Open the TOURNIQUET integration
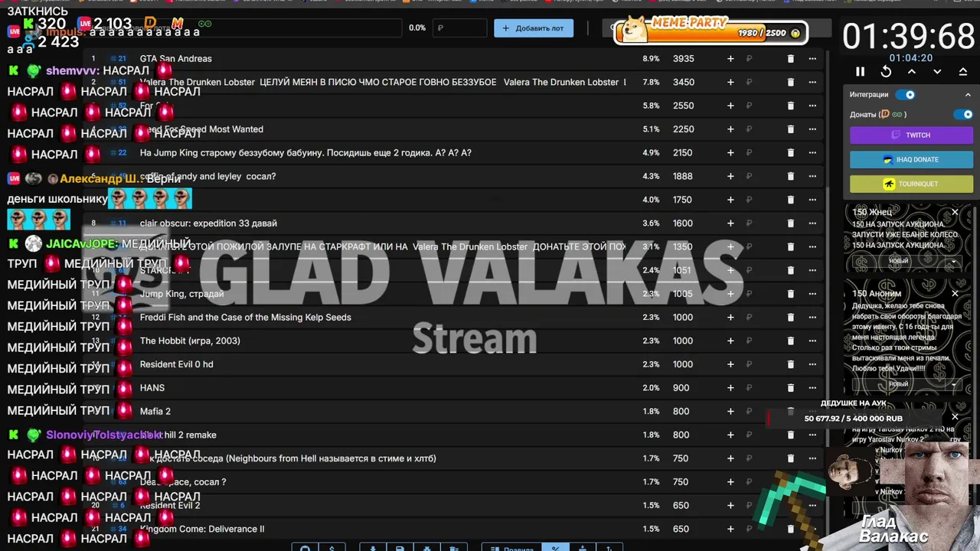Screen dimensions: 980x551 click(x=911, y=184)
